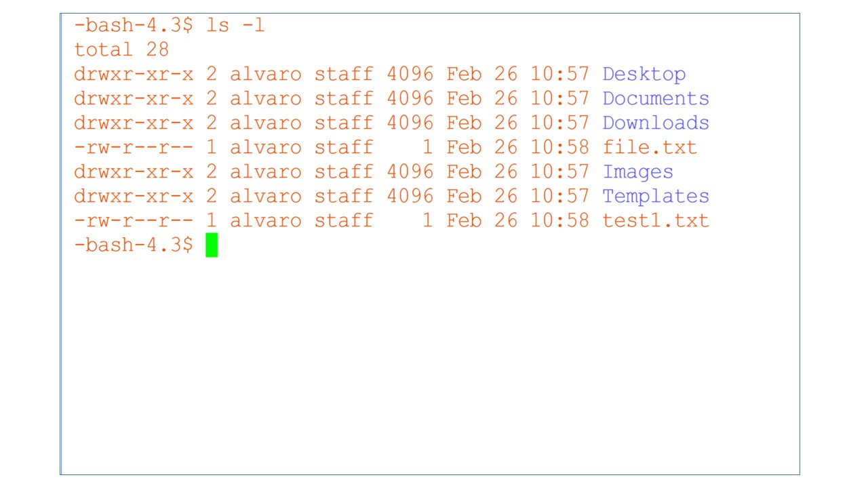Click the file.txt filename
This screenshot has width=868, height=488.
click(x=650, y=147)
